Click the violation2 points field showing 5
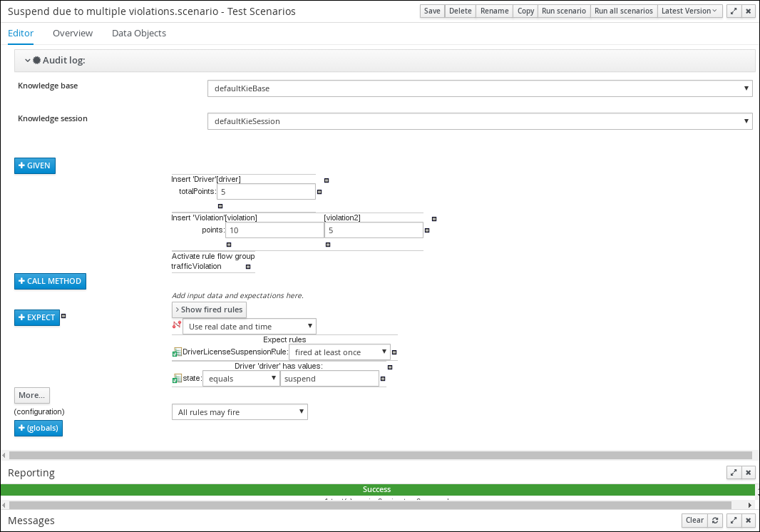Viewport: 760px width, 532px height. (374, 230)
